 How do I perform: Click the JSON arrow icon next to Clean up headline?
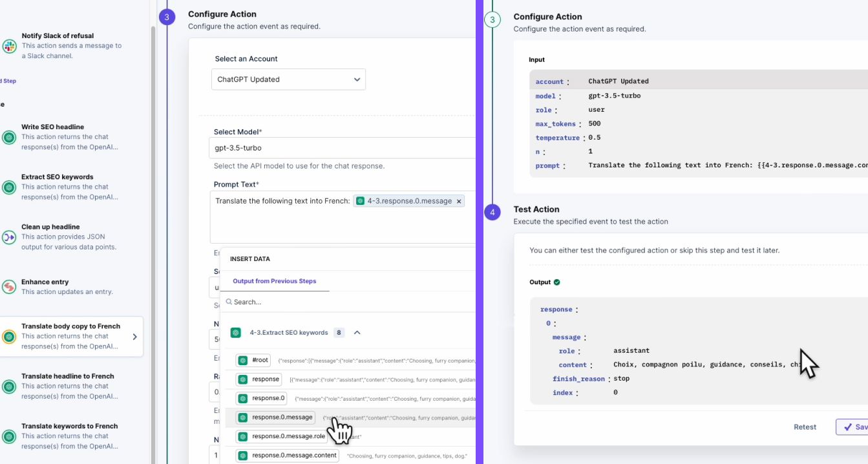click(9, 237)
